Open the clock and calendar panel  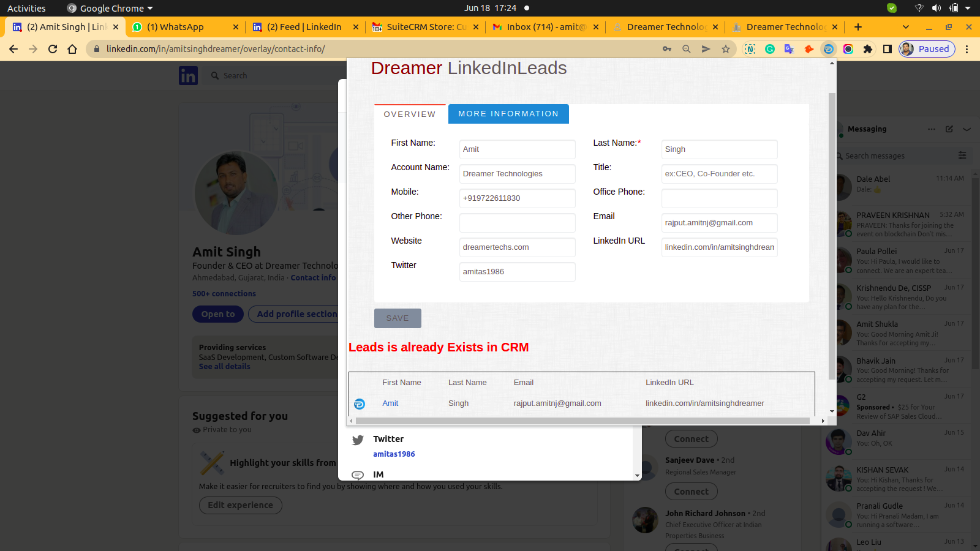click(x=490, y=8)
